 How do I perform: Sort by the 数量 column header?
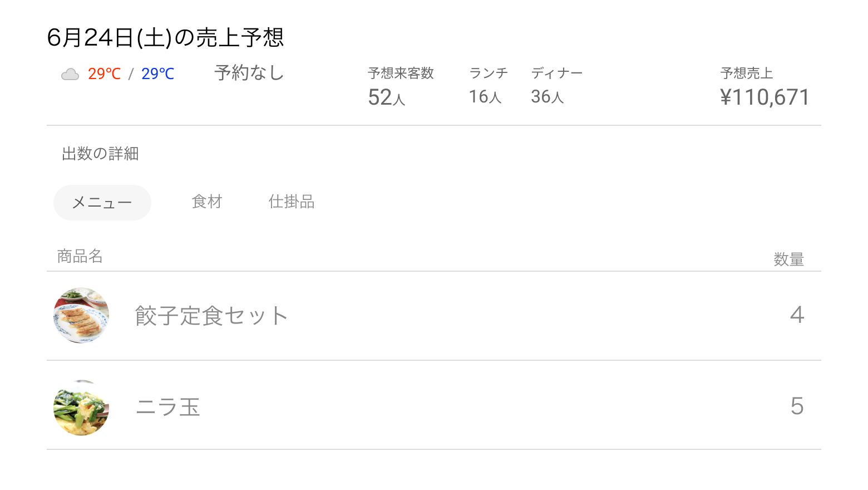click(788, 259)
